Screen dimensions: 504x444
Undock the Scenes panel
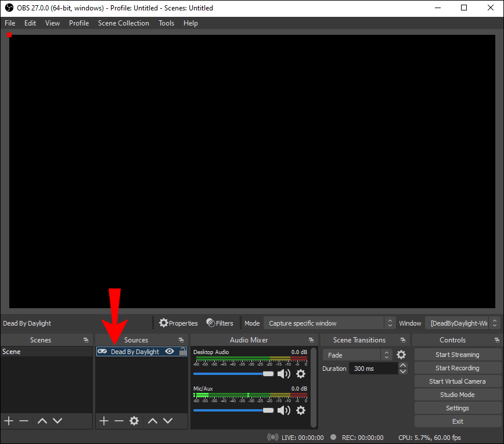(x=86, y=340)
